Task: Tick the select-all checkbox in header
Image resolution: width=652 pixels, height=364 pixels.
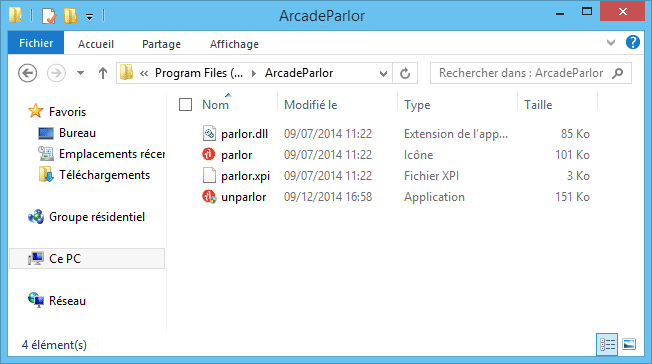Action: coord(185,104)
